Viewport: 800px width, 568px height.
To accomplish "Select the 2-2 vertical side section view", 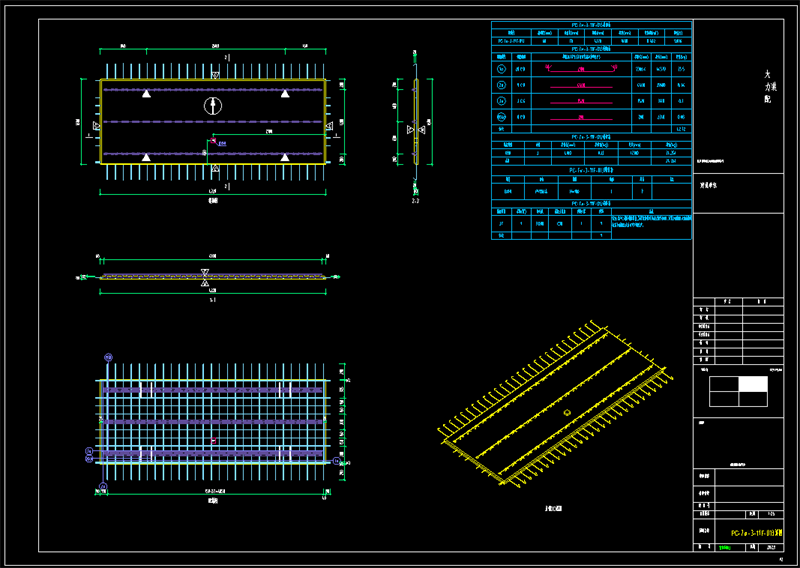I will (x=416, y=122).
